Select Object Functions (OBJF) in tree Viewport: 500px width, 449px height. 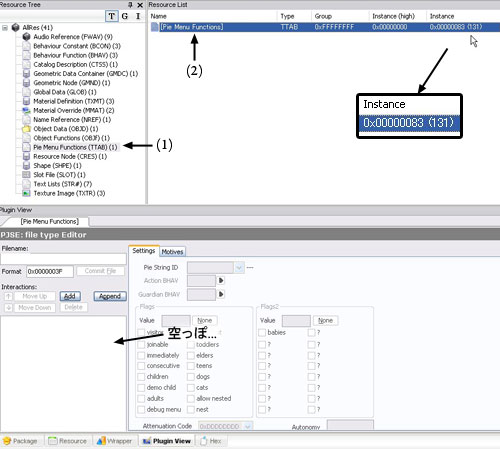click(x=71, y=138)
